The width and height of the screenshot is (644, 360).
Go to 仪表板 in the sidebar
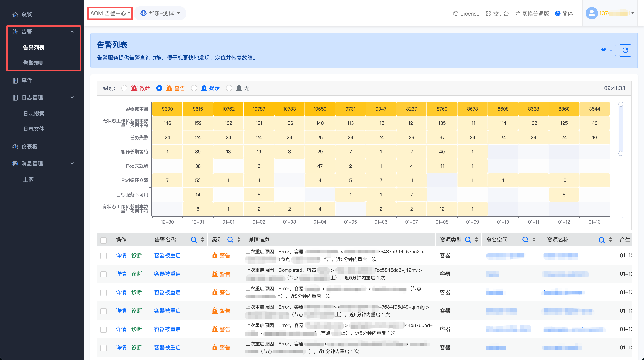tap(29, 147)
